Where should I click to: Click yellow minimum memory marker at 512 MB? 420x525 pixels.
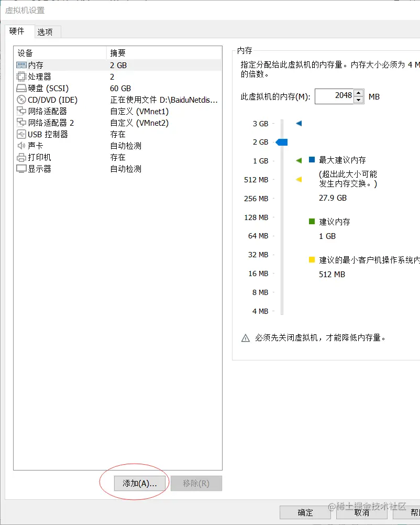click(x=299, y=180)
